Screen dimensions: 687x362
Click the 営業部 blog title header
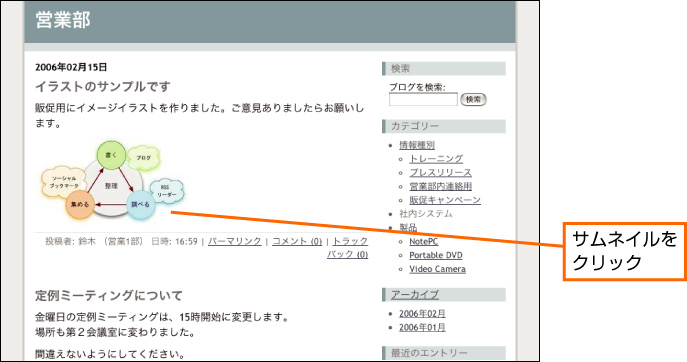(x=63, y=20)
